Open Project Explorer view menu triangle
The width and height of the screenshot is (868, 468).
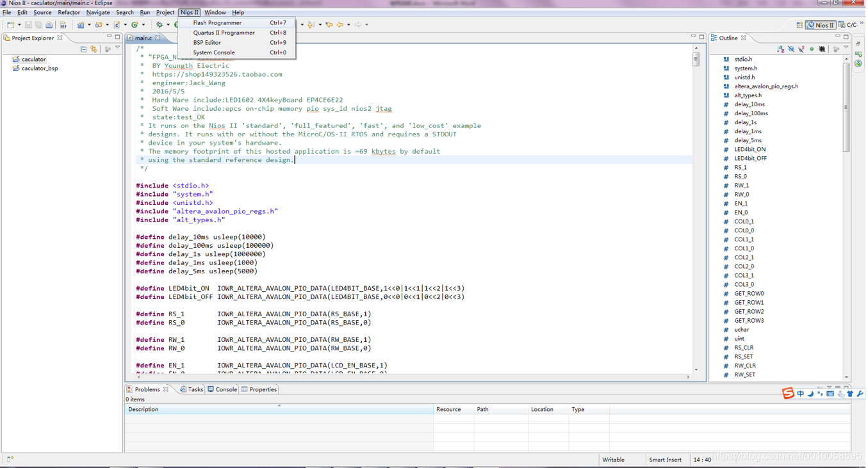[x=118, y=48]
